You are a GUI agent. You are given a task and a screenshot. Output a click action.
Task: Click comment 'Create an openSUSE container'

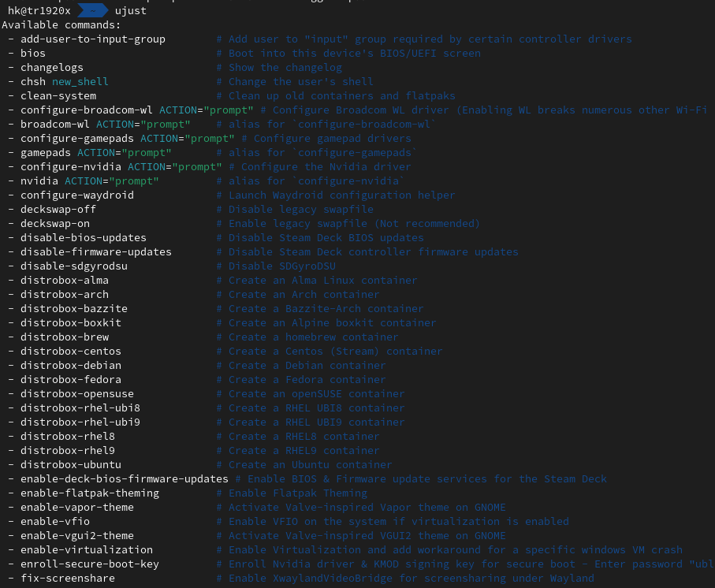coord(316,393)
